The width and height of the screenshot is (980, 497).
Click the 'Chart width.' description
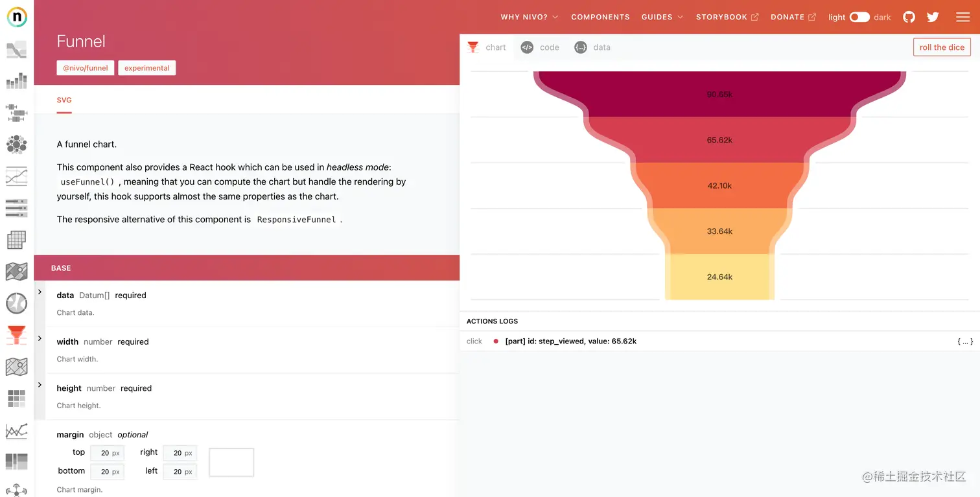[77, 359]
